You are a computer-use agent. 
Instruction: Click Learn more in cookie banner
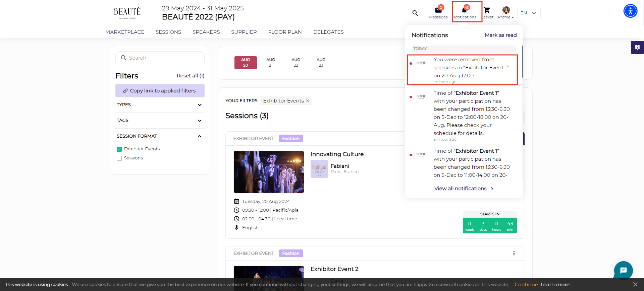point(555,284)
